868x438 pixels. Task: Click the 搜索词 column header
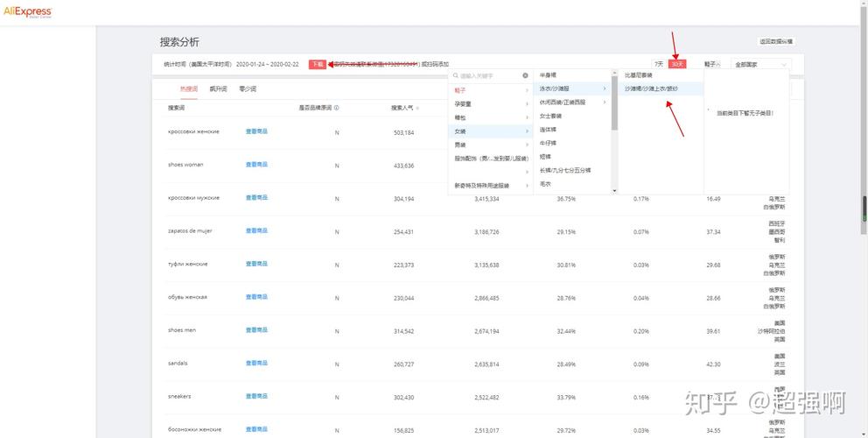(176, 108)
